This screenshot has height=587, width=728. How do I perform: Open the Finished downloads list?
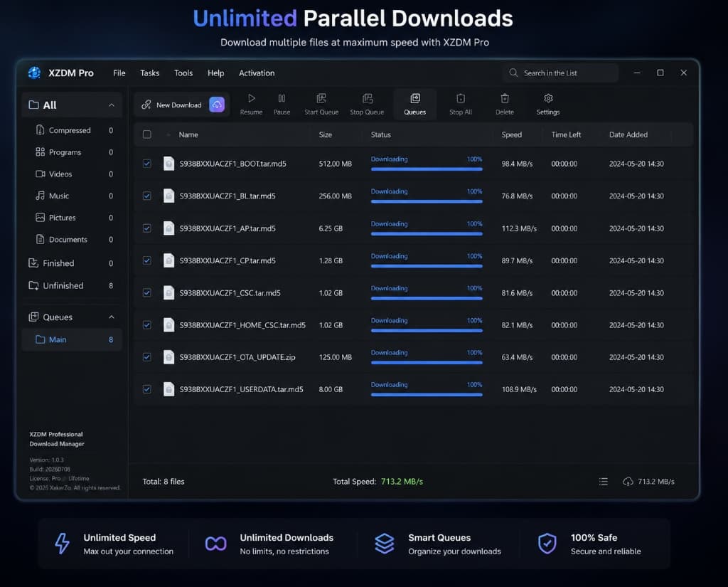point(72,263)
